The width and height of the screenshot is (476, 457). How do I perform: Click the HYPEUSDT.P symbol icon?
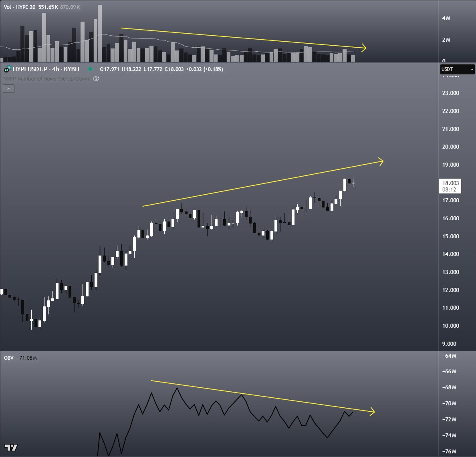(x=7, y=69)
